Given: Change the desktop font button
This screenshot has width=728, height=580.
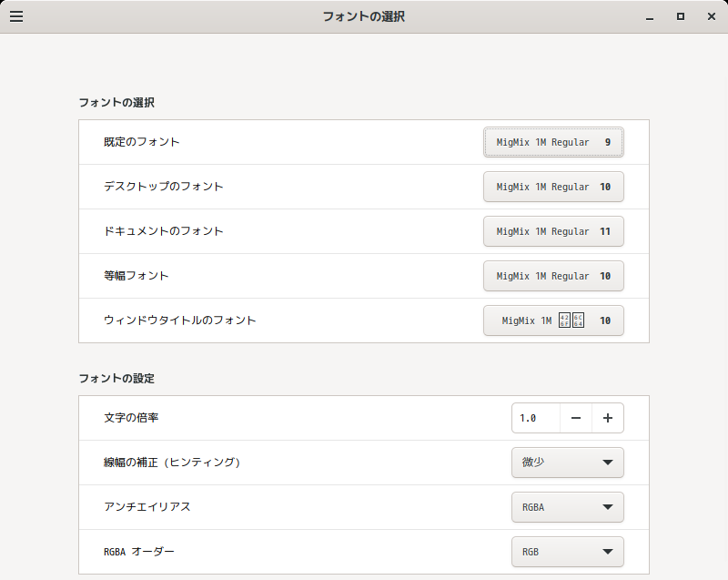Looking at the screenshot, I should (553, 187).
